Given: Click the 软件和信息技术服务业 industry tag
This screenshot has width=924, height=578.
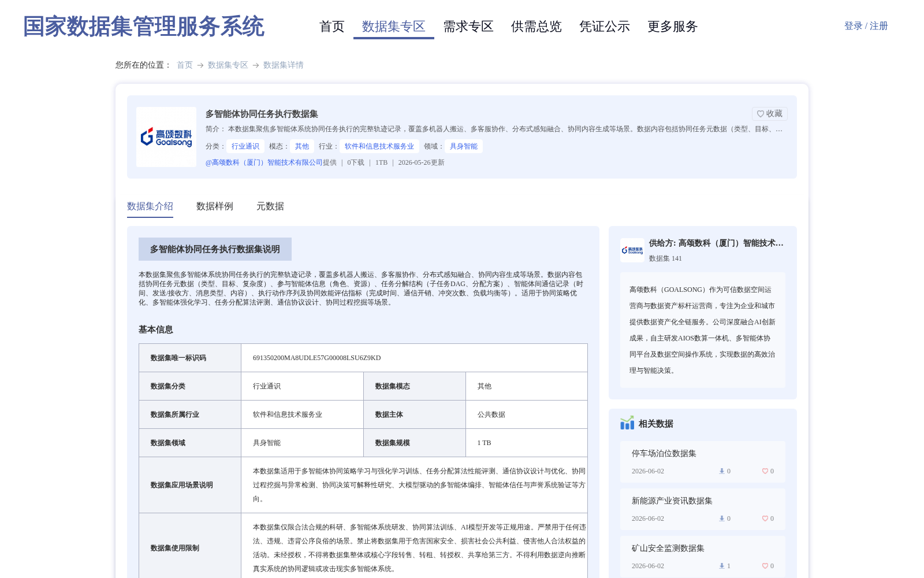Looking at the screenshot, I should [x=379, y=146].
